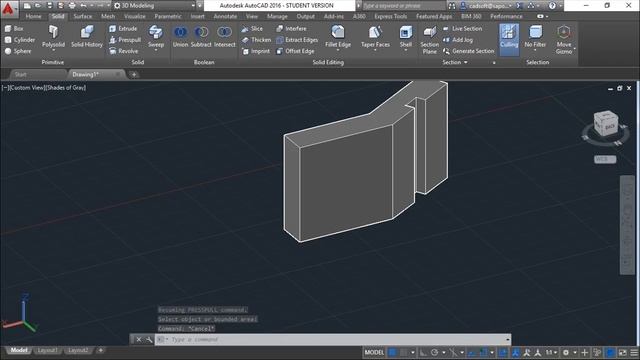
Task: Activate the Revolve tool
Action: click(124, 51)
